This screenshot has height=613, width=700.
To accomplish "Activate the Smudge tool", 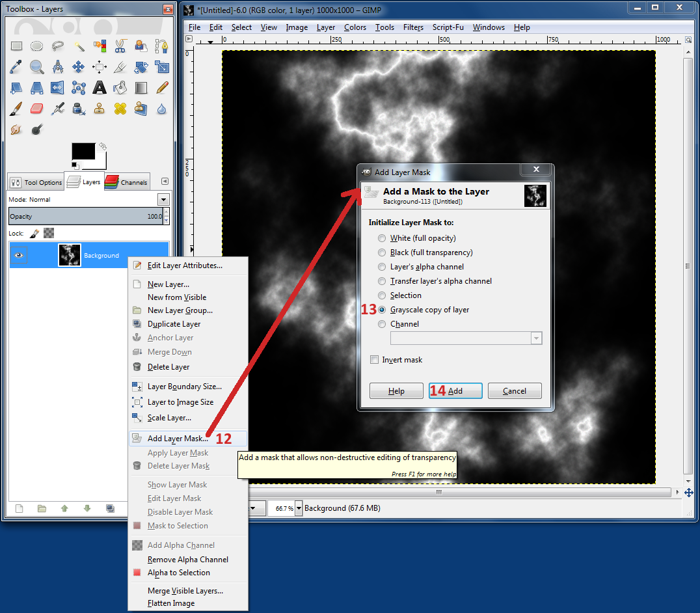I will click(16, 129).
